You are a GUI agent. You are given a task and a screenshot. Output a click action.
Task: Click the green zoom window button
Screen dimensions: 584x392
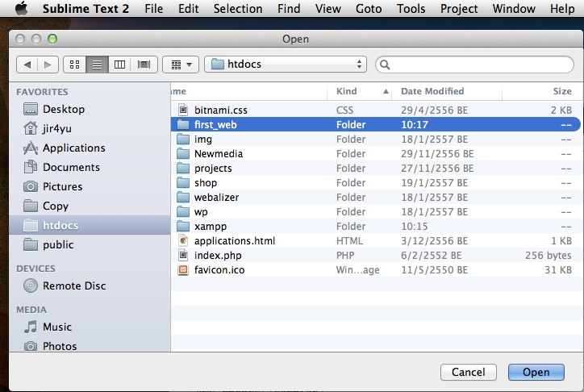[x=52, y=39]
